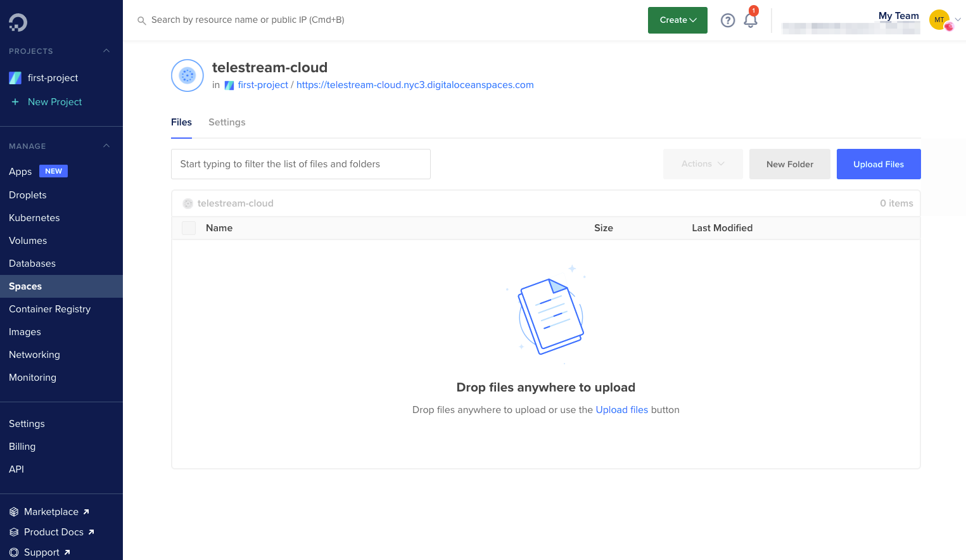Open the help question mark icon

[728, 20]
